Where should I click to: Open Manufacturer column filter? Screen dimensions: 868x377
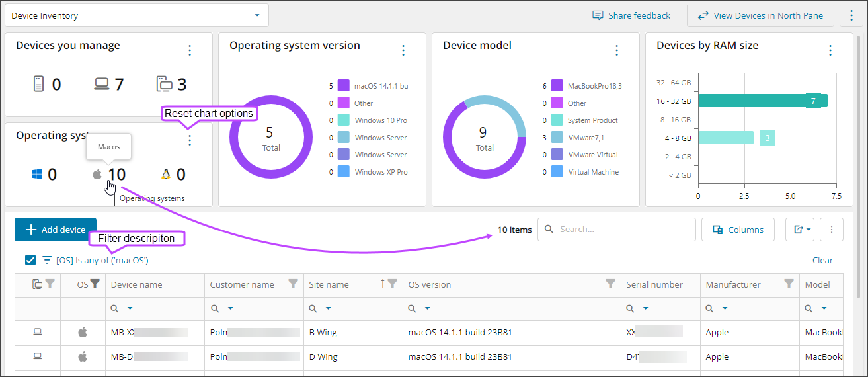coord(789,284)
